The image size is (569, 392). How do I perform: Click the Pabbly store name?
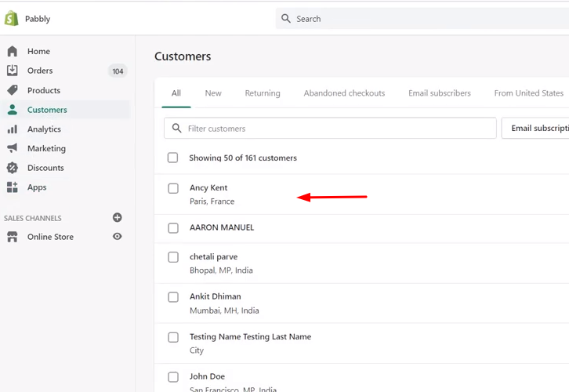[38, 19]
